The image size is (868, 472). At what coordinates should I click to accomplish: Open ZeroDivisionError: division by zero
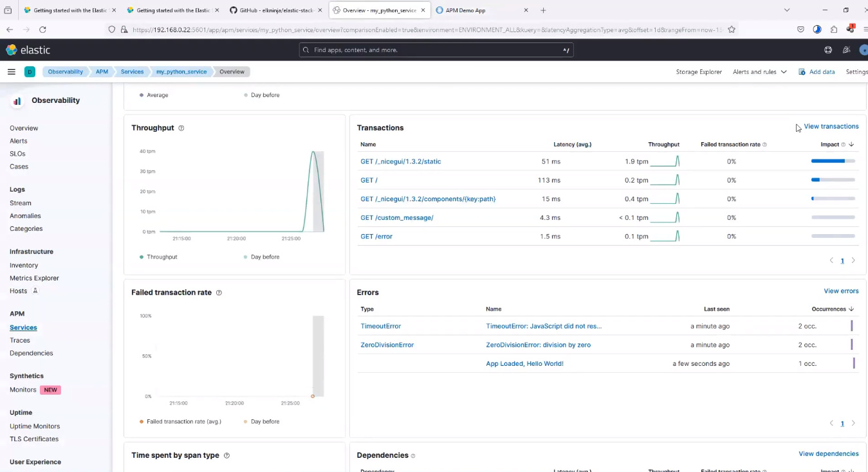(538, 345)
